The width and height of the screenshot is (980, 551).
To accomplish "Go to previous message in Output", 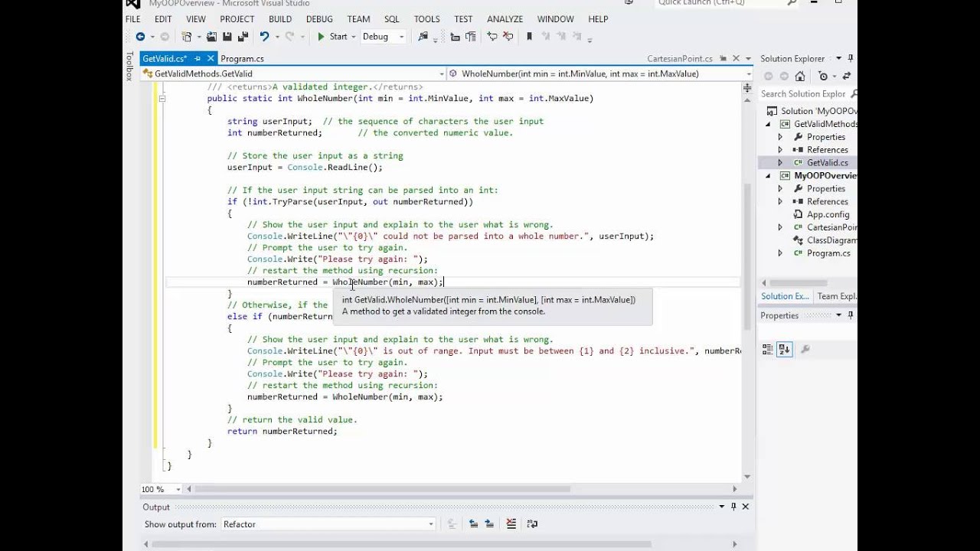I will 473,524.
